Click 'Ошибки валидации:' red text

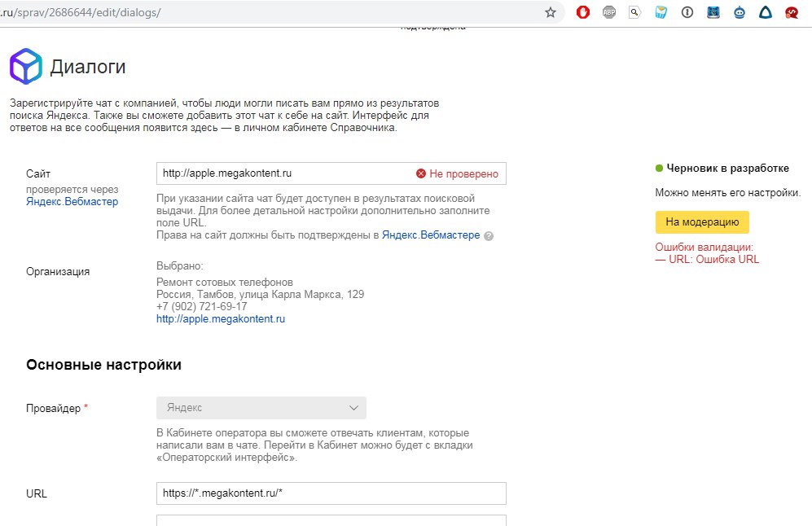pyautogui.click(x=704, y=247)
